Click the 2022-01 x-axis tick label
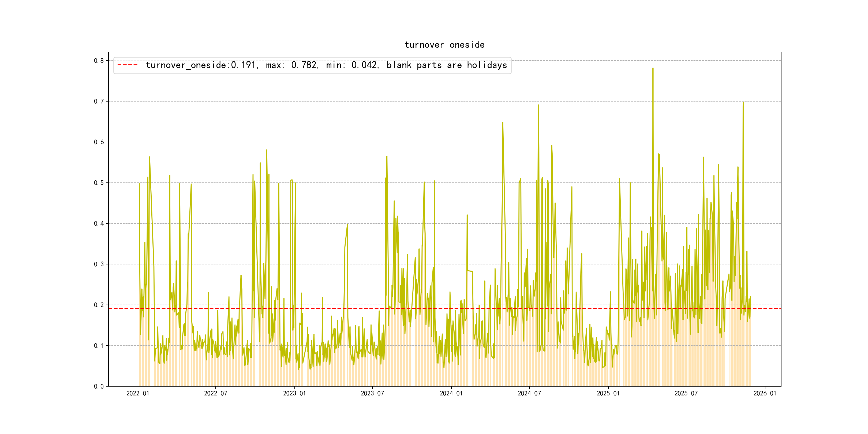The height and width of the screenshot is (434, 868). click(x=137, y=393)
